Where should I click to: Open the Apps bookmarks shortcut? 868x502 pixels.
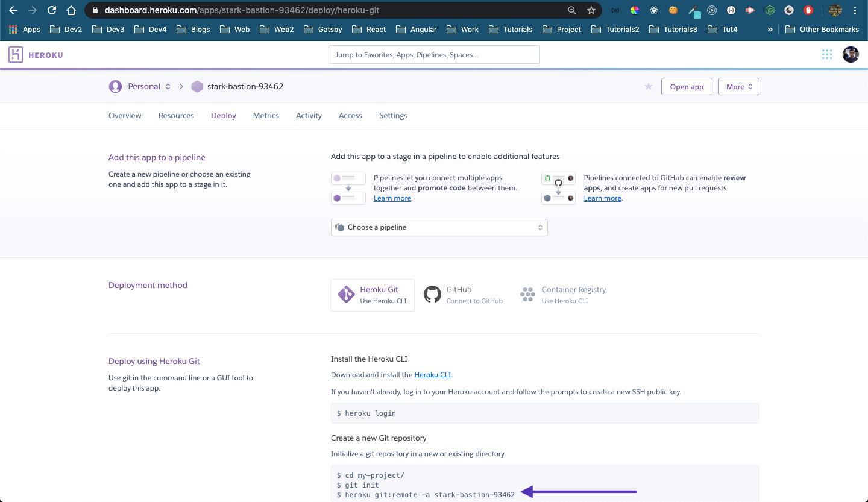coord(25,29)
